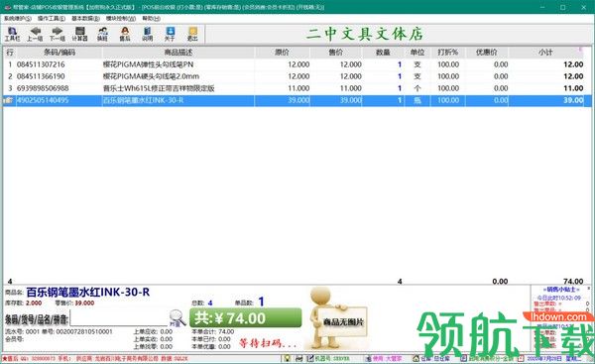Image resolution: width=595 pixels, height=364 pixels.
Task: Click the 换班 shift-change icon
Action: pos(102,34)
